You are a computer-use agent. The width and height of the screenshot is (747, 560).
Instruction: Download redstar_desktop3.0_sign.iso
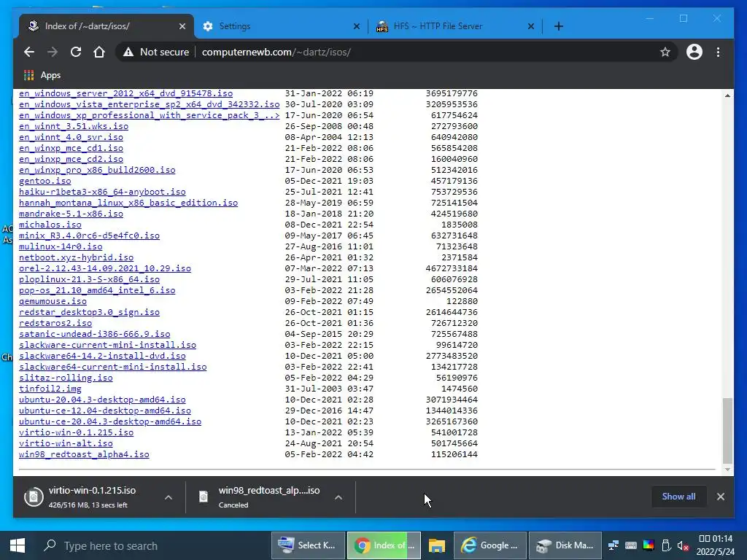(89, 312)
